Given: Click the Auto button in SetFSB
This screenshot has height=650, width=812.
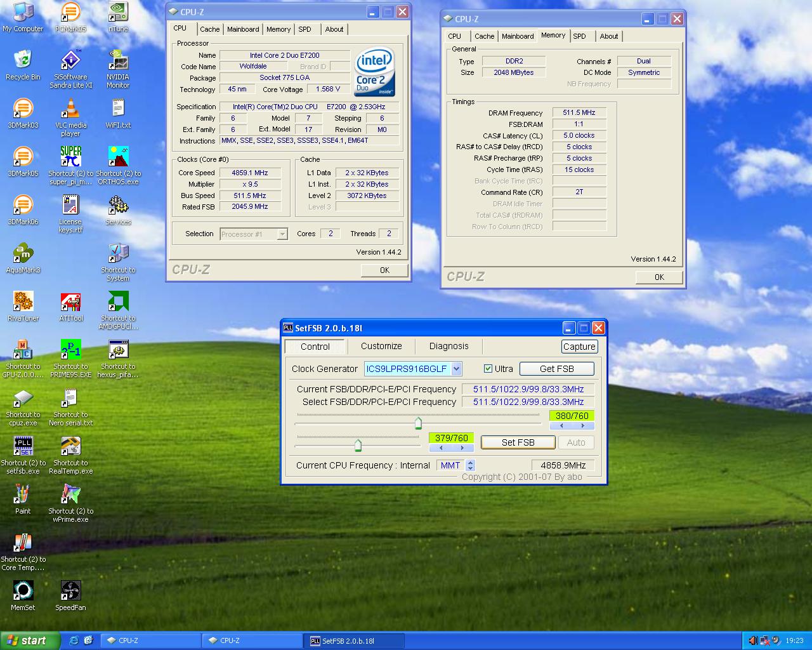Looking at the screenshot, I should tap(576, 442).
